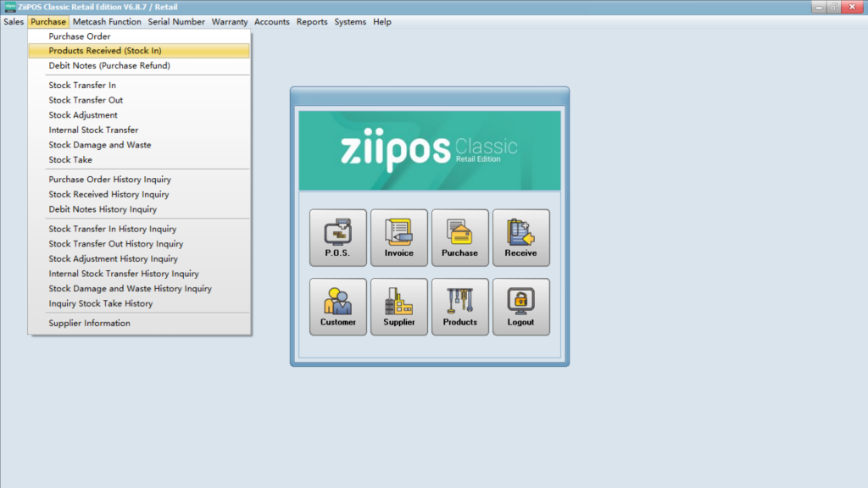
Task: Click the ZiiPOS Classic banner image
Action: coord(430,150)
